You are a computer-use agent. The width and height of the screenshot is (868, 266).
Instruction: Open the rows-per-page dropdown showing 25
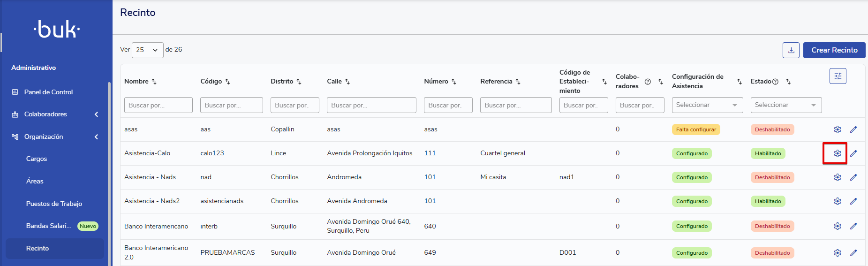[x=147, y=50]
